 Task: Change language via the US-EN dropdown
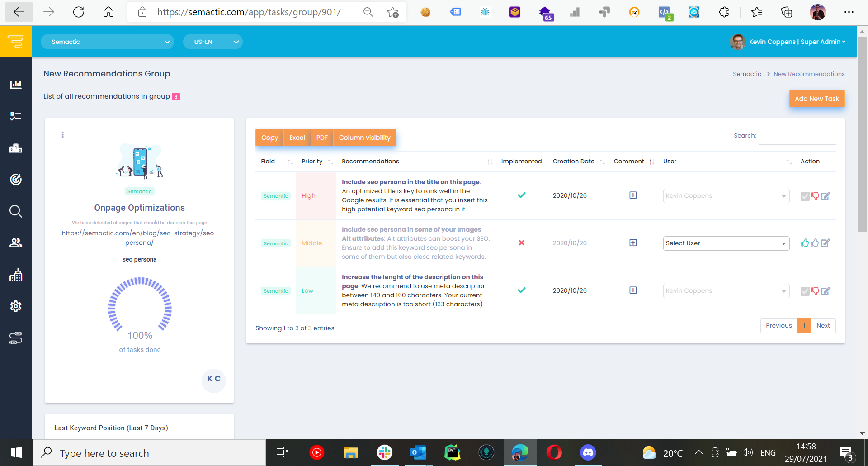[212, 42]
